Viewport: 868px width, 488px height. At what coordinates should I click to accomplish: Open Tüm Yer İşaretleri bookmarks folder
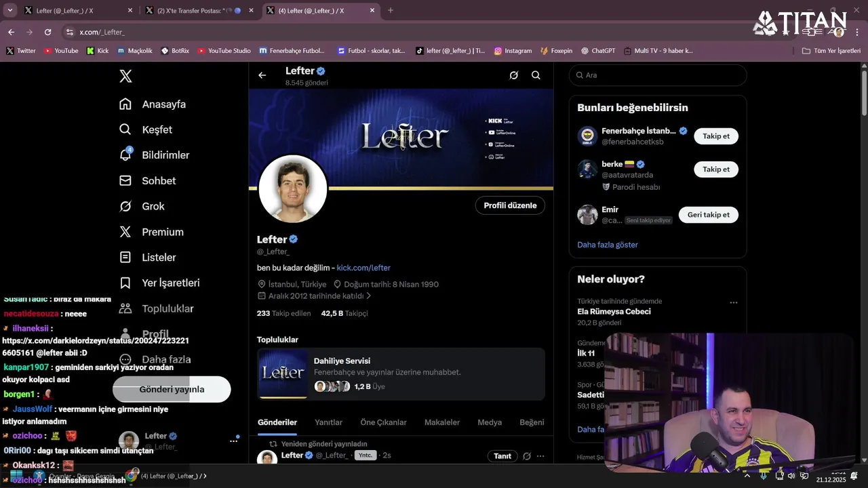point(831,51)
